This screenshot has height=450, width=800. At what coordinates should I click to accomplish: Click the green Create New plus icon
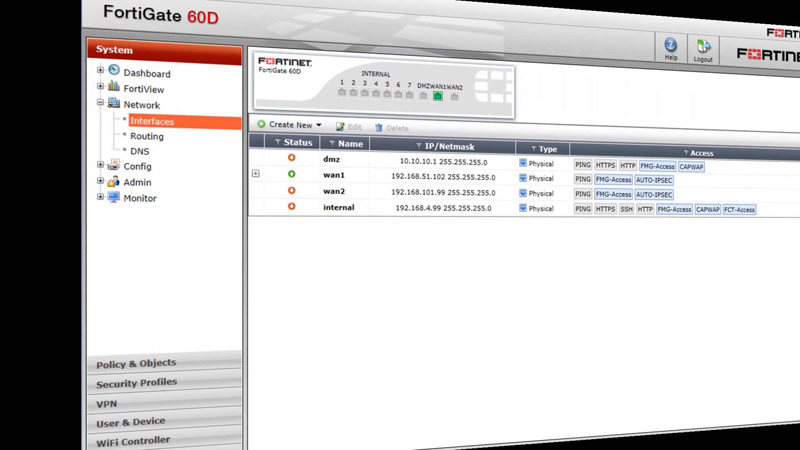coord(261,124)
